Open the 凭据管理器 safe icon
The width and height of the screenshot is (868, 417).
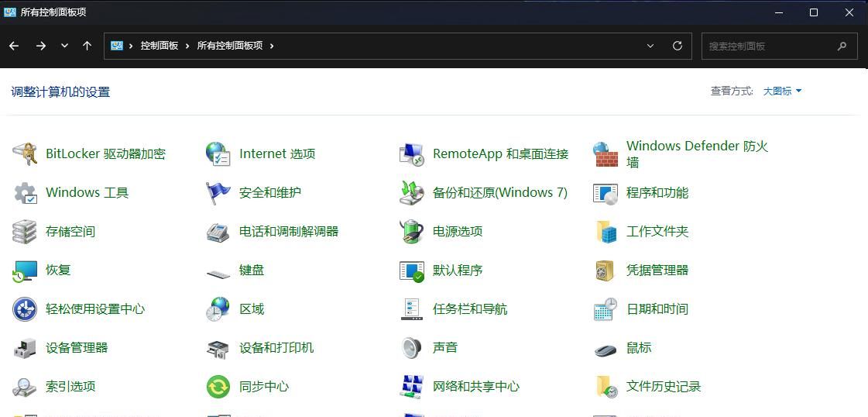coord(606,270)
